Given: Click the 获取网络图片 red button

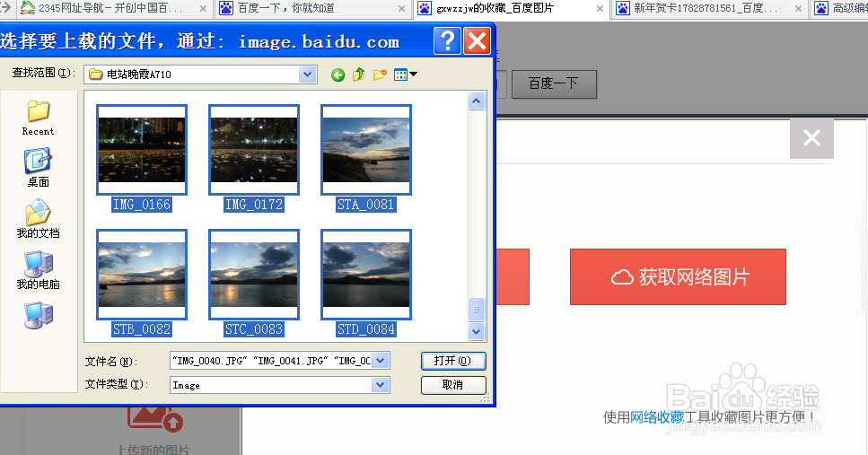Looking at the screenshot, I should (678, 276).
